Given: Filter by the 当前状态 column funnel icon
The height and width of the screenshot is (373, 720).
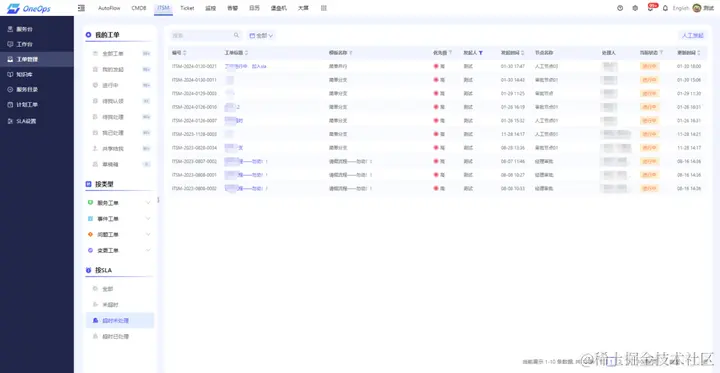Looking at the screenshot, I should [661, 53].
